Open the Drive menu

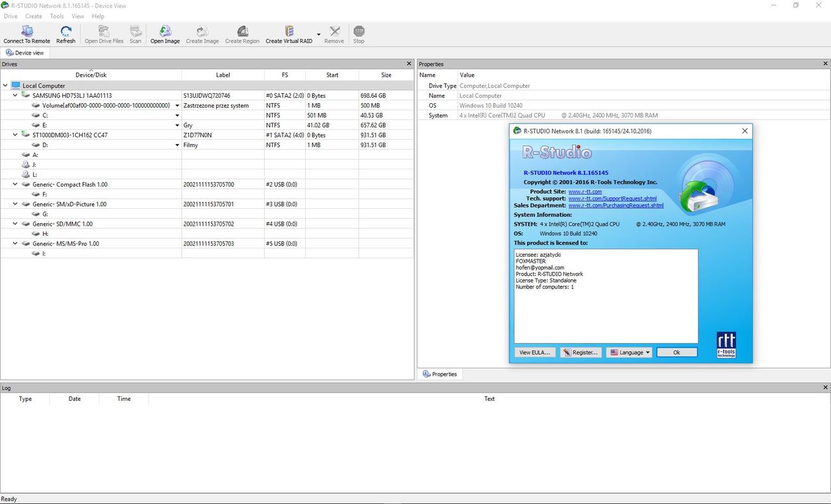pyautogui.click(x=10, y=16)
